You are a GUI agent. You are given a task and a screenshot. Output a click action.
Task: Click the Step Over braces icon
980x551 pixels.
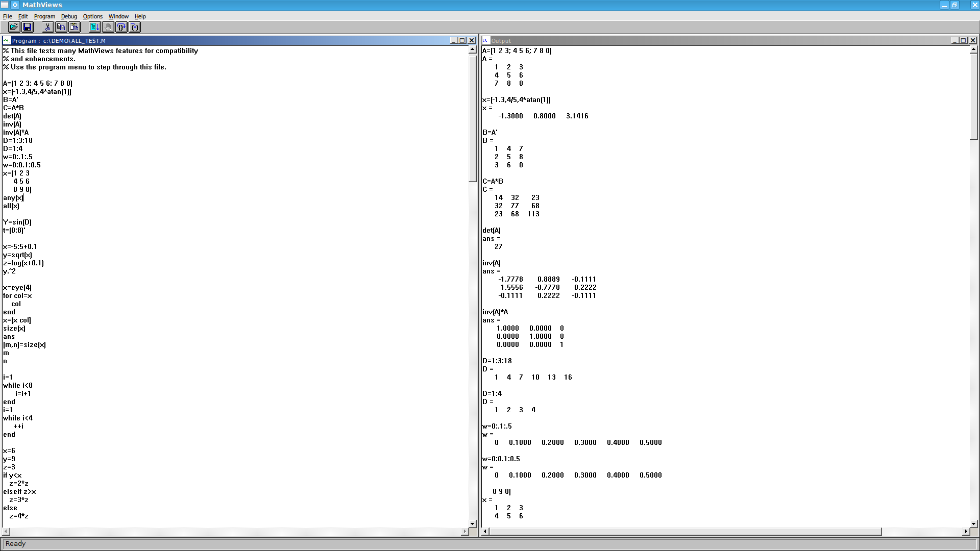point(121,27)
